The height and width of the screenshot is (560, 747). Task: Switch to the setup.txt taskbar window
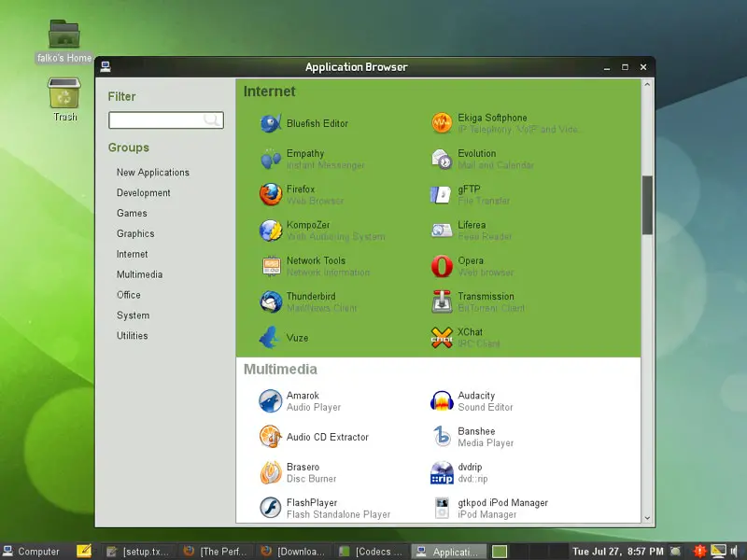(x=138, y=552)
